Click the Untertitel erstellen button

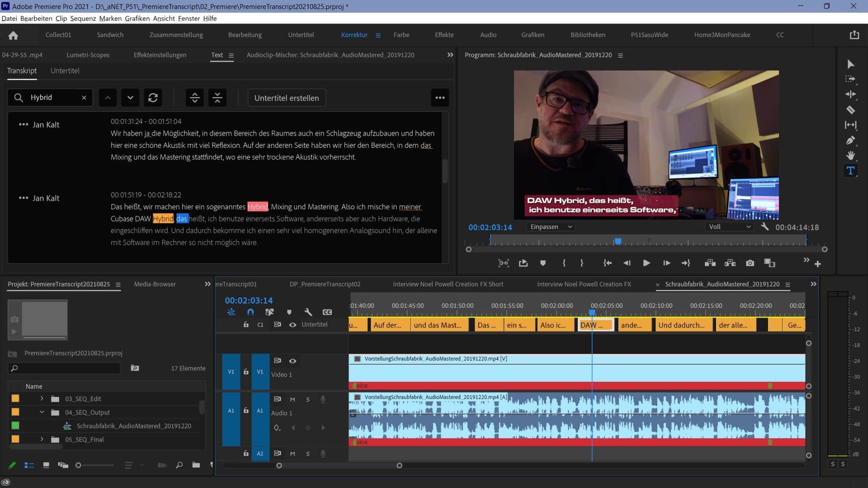[287, 98]
